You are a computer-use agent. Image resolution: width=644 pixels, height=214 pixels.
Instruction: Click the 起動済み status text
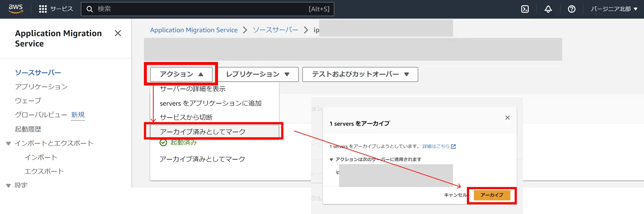[x=184, y=143]
